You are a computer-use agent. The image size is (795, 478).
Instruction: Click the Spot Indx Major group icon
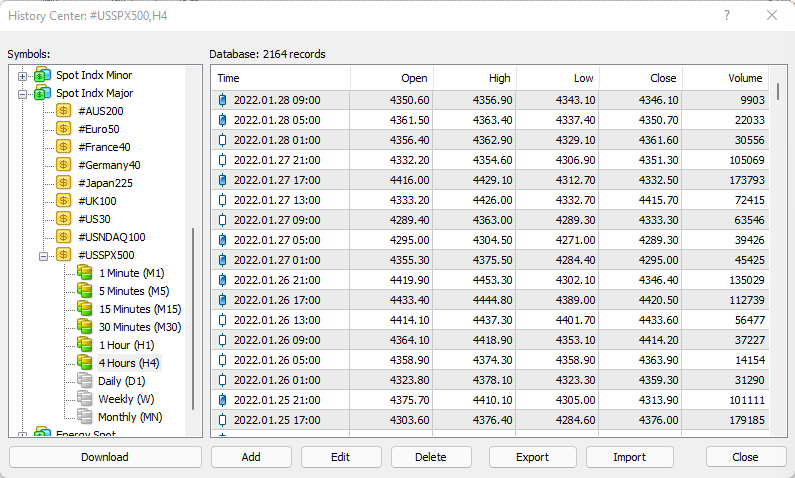click(x=43, y=93)
